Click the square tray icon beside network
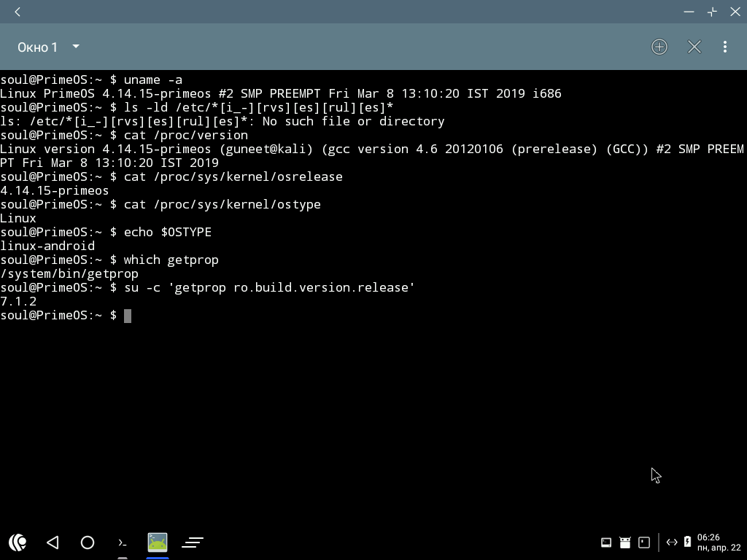This screenshot has width=747, height=560. coord(644,542)
